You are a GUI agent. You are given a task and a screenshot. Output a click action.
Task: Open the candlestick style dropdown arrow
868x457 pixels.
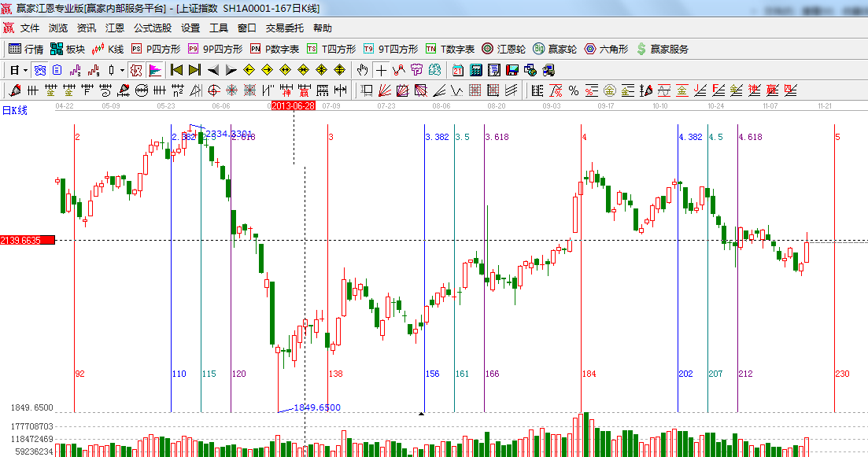(122, 70)
